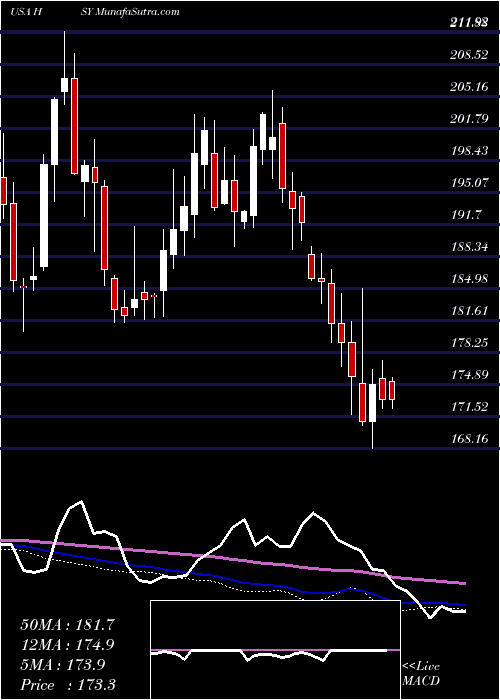This screenshot has height=700, width=500.
Task: Click the 168.16 price axis label
Action: pos(469,439)
